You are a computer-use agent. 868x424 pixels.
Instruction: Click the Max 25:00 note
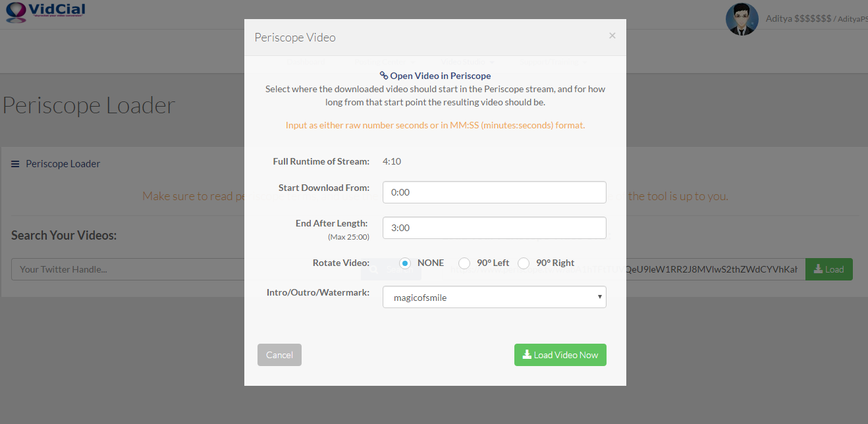tap(348, 237)
